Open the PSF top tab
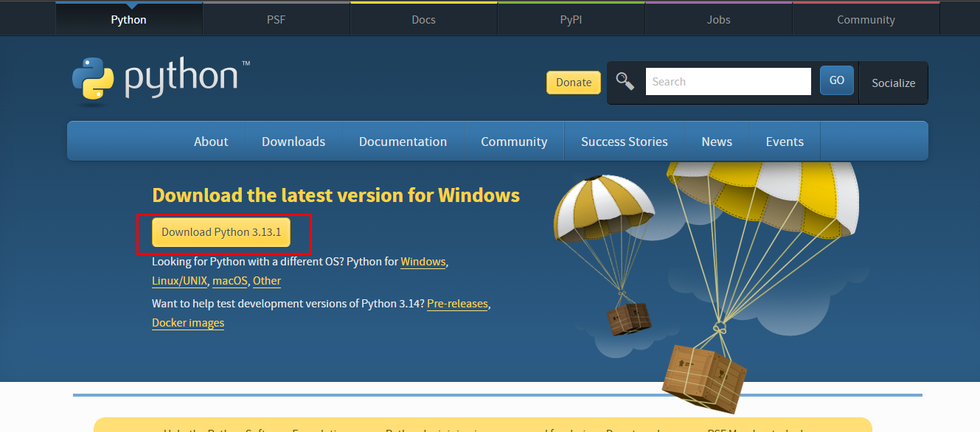980x432 pixels. click(276, 19)
